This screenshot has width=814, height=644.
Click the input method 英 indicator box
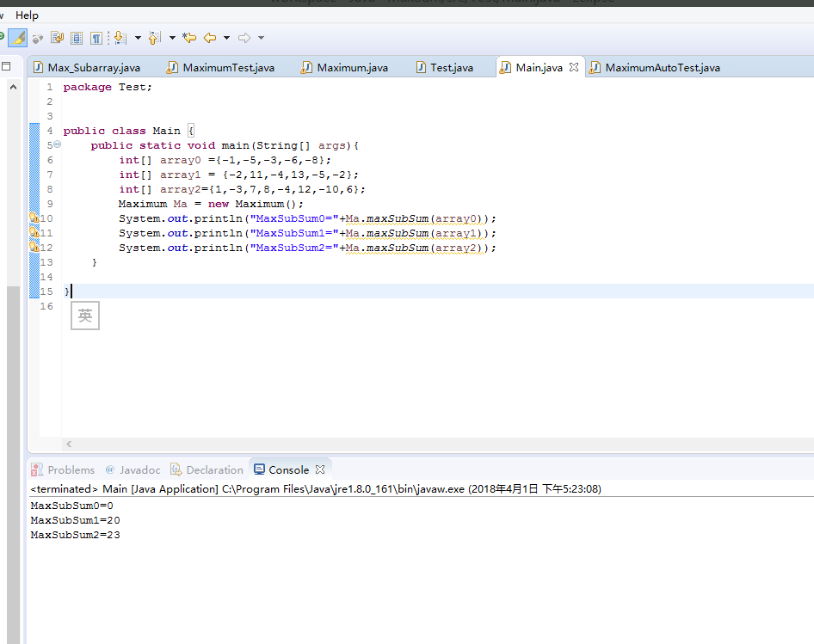click(85, 316)
